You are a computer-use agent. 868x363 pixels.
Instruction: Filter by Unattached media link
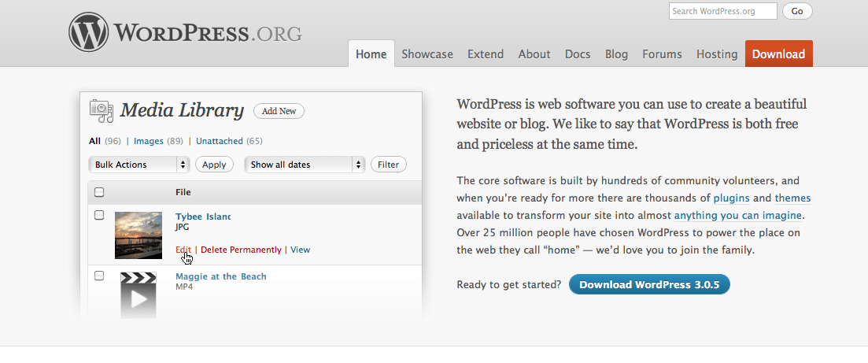point(220,141)
